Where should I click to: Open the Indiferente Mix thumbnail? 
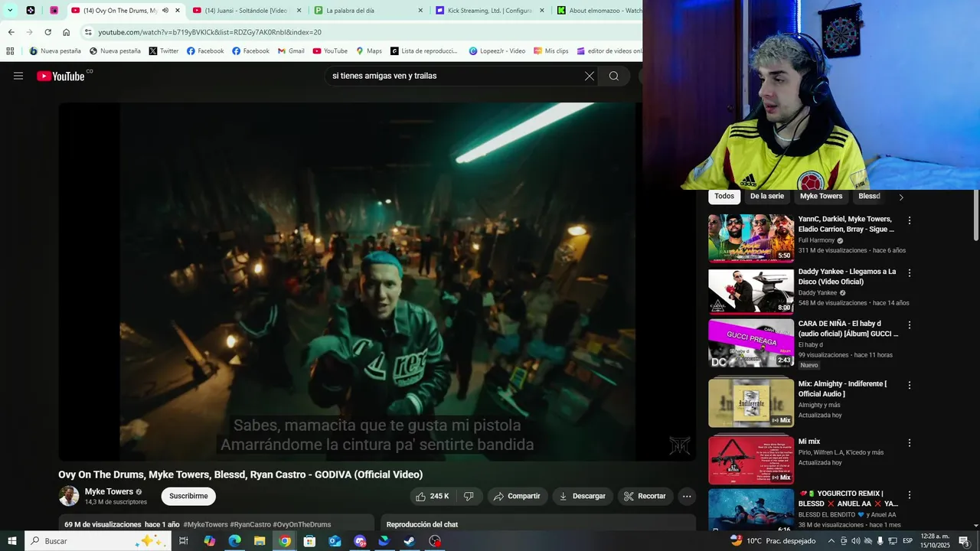click(751, 403)
